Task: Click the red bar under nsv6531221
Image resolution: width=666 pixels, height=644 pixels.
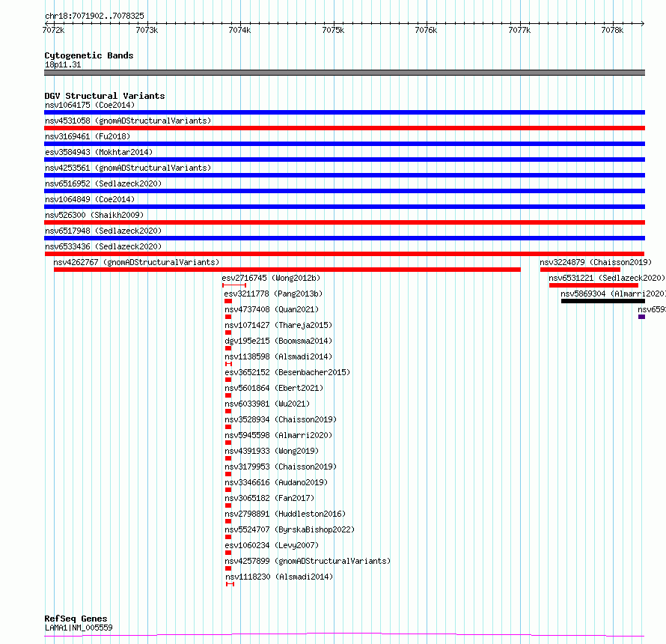Action: click(594, 285)
